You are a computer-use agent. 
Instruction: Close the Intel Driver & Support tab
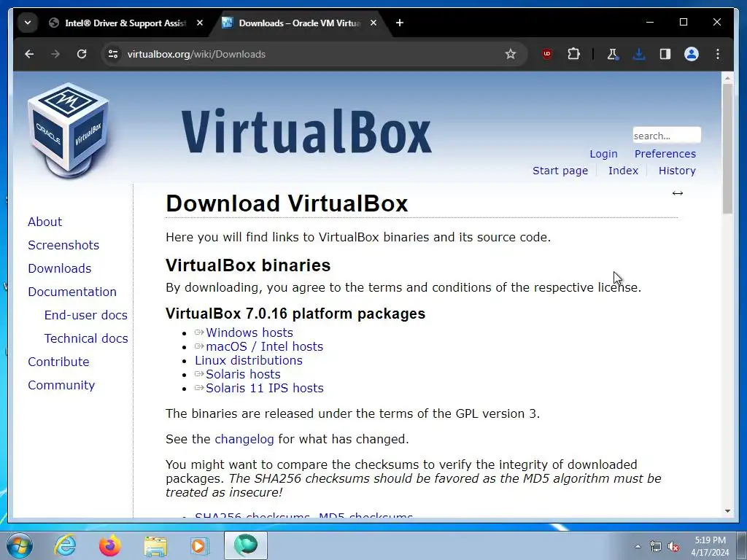200,23
